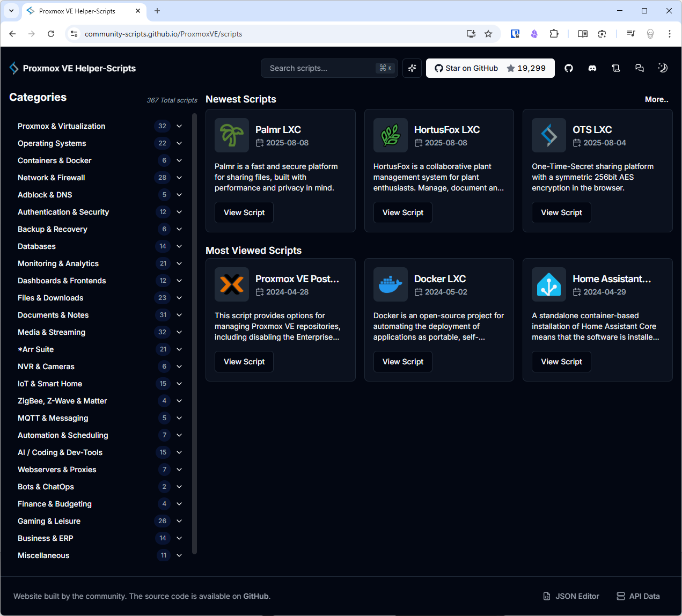Open the browser three-dot menu
The image size is (682, 616).
point(670,34)
